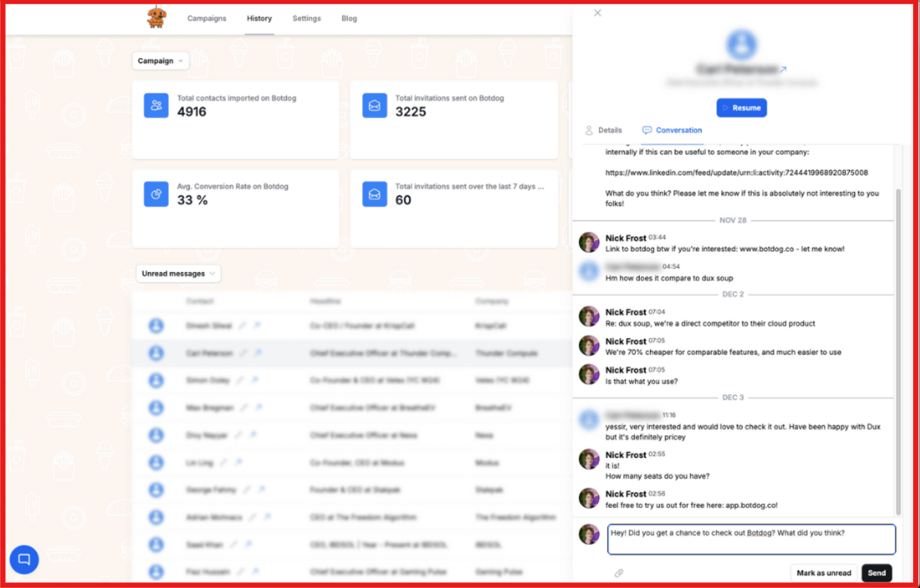The width and height of the screenshot is (920, 588).
Task: Open the profile link arrow in Saad Khan row
Action: pos(248,544)
